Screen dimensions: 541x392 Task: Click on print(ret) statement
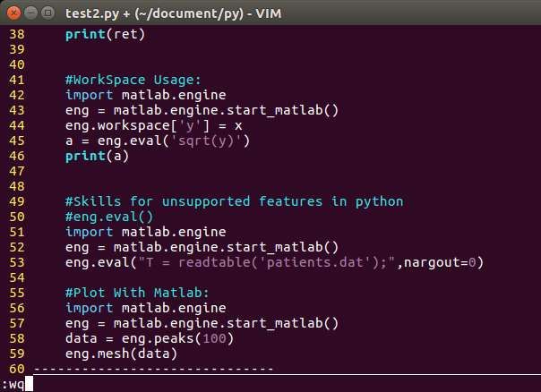[x=105, y=34]
